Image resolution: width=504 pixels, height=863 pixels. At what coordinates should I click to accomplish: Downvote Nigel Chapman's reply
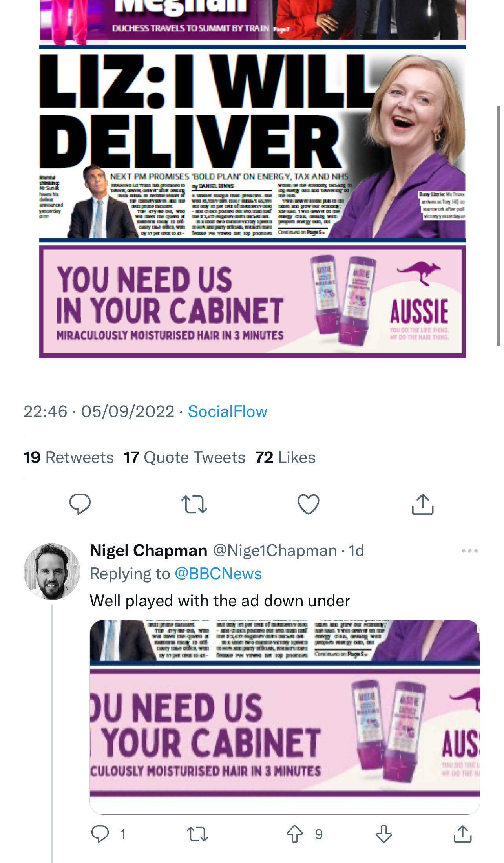(x=383, y=834)
